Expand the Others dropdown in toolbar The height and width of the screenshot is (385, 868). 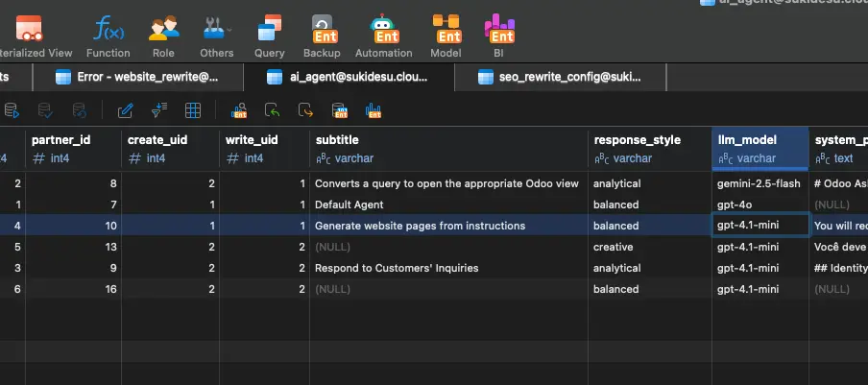216,36
